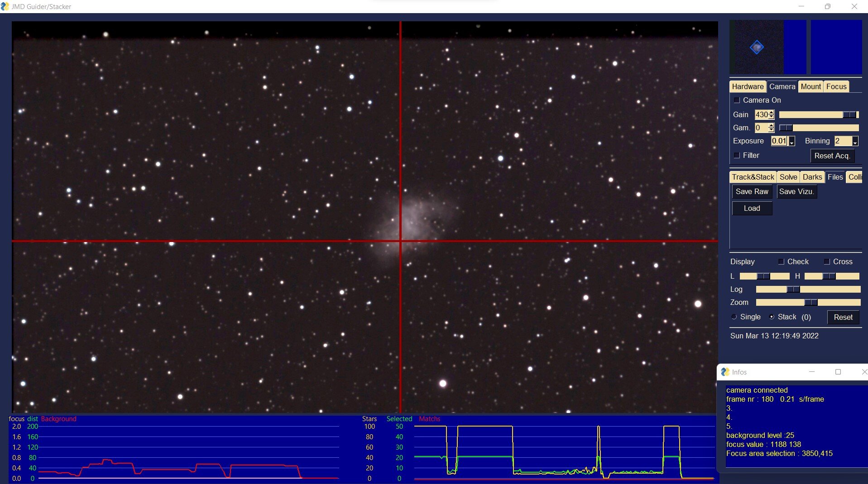Tick the Check display checkbox
The image size is (868, 484).
coord(781,261)
